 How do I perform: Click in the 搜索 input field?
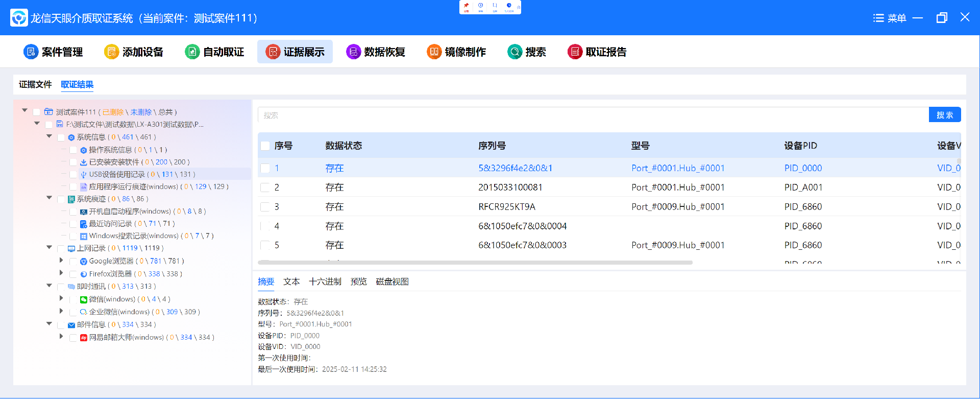pyautogui.click(x=593, y=115)
